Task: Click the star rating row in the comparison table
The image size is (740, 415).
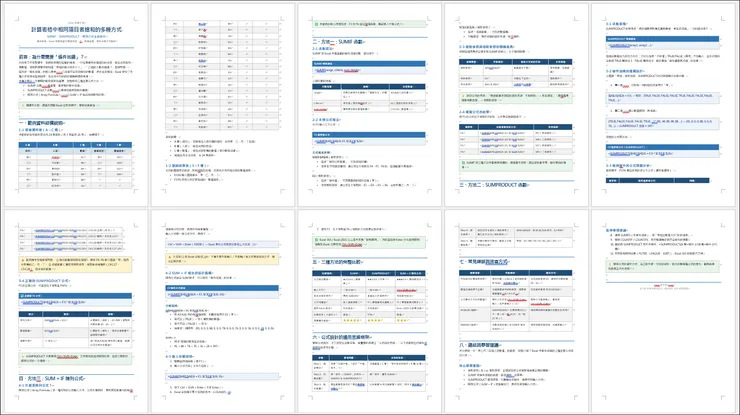Action: (370, 321)
